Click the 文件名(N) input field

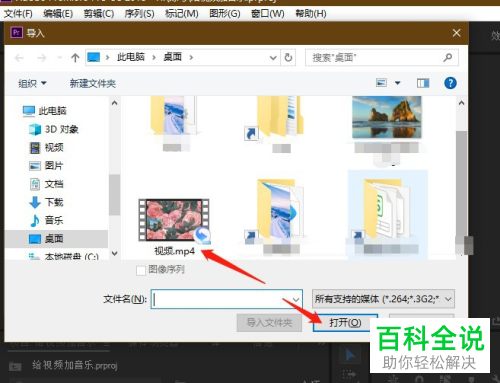[226, 299]
